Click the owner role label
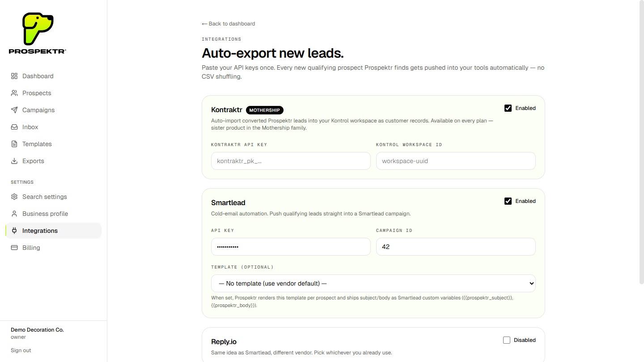This screenshot has height=362, width=644. (x=18, y=337)
